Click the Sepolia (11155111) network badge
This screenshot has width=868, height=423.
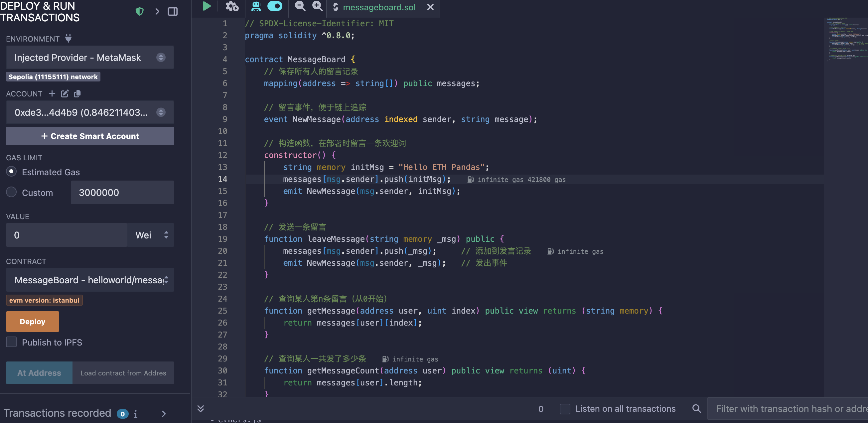(53, 77)
